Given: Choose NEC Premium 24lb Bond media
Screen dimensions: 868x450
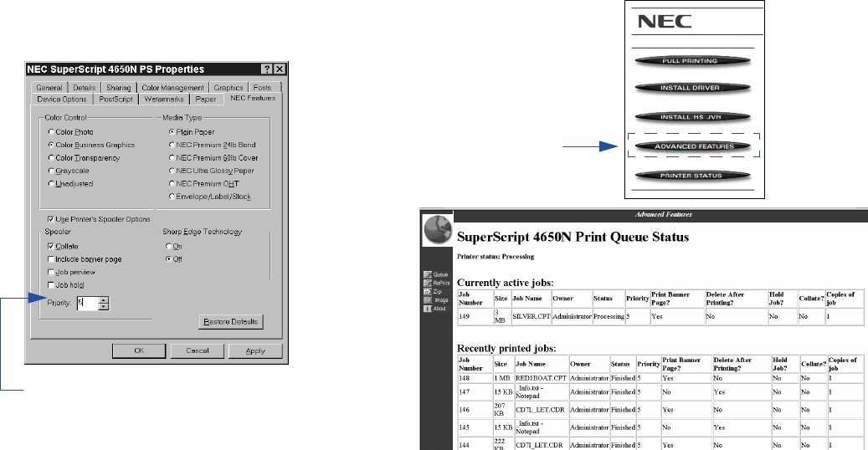Looking at the screenshot, I should pos(172,145).
